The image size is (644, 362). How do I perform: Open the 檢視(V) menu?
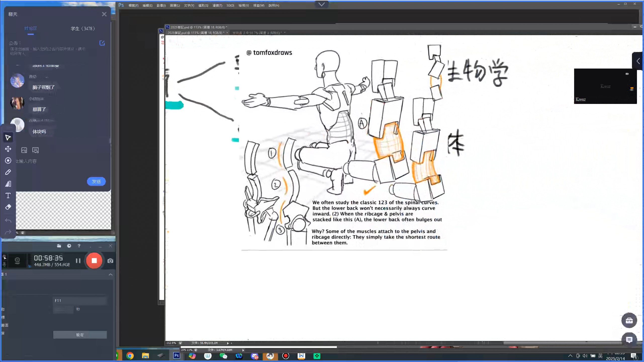click(244, 6)
